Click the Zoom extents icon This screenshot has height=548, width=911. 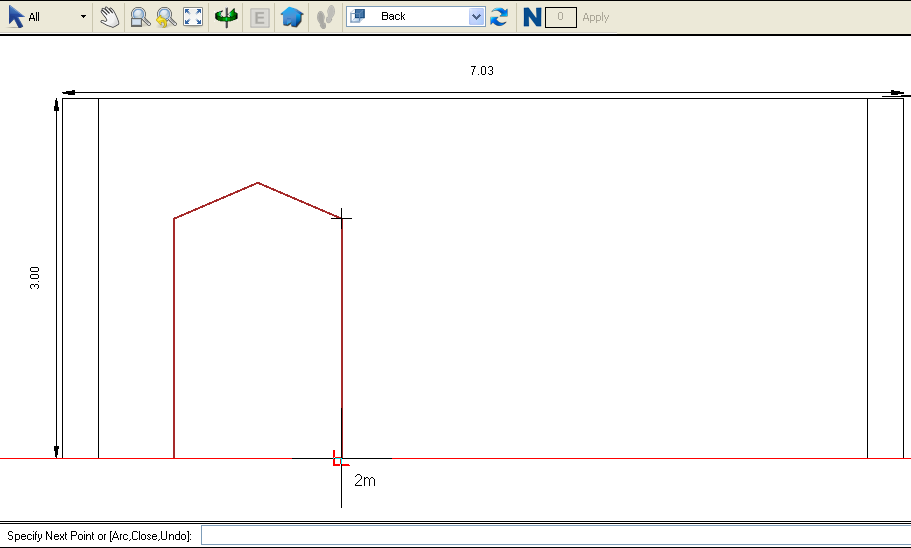pyautogui.click(x=193, y=17)
